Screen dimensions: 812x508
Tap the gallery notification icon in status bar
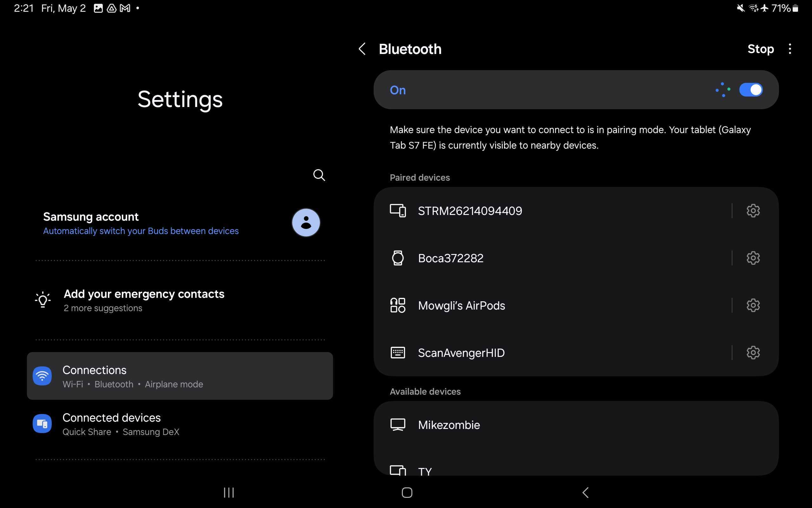coord(98,8)
